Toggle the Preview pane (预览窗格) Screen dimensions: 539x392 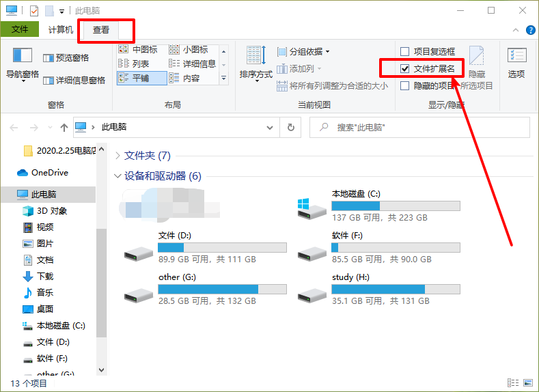[66, 58]
